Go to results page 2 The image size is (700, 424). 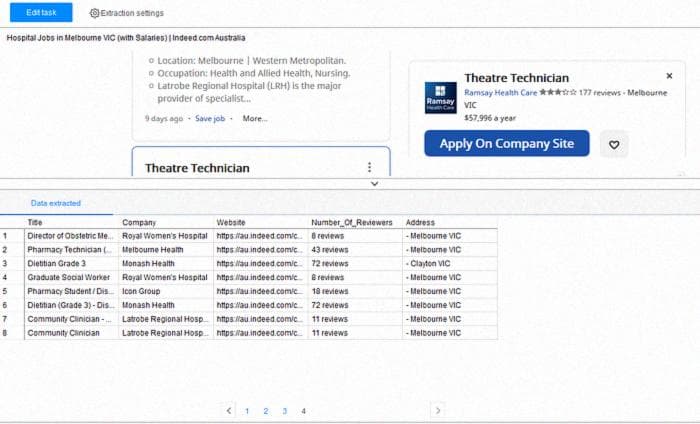coord(266,411)
